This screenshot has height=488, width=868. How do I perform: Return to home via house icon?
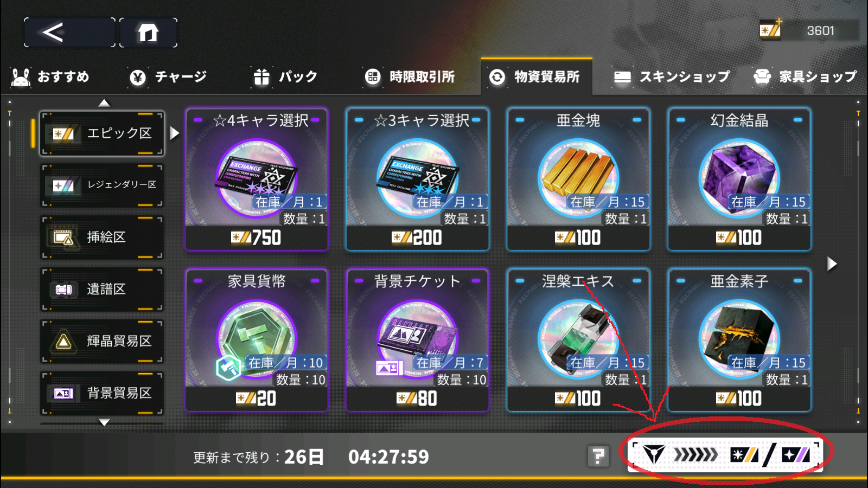(x=148, y=33)
